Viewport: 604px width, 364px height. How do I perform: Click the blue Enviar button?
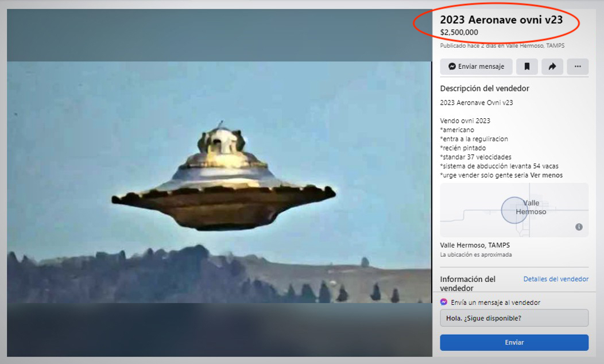(x=514, y=342)
